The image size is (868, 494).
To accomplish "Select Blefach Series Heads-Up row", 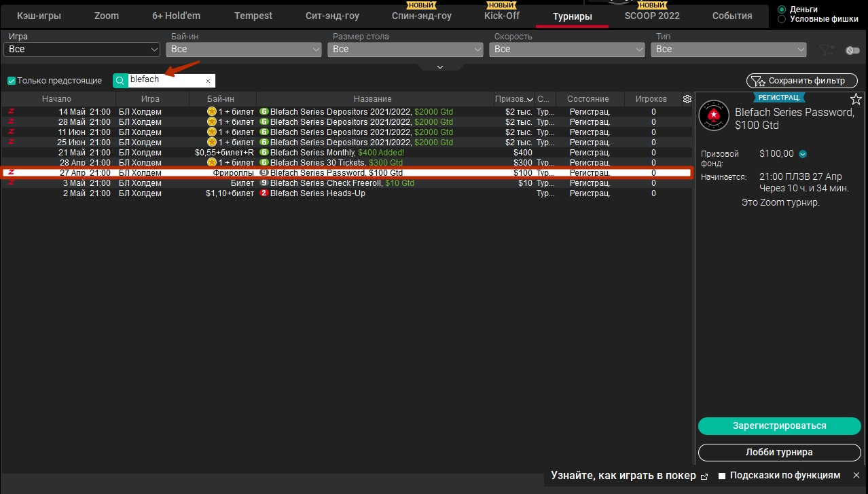I will 346,193.
